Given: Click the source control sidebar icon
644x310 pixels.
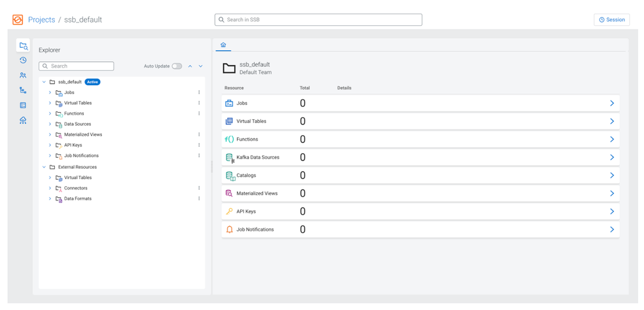Looking at the screenshot, I should pos(23,90).
